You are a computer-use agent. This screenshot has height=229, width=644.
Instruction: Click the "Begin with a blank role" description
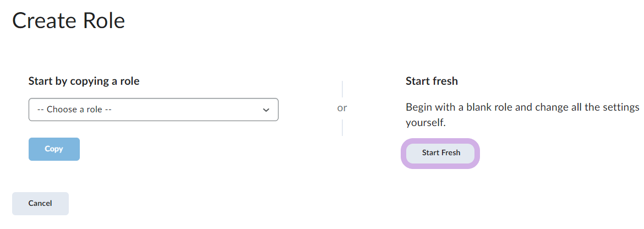[522, 107]
